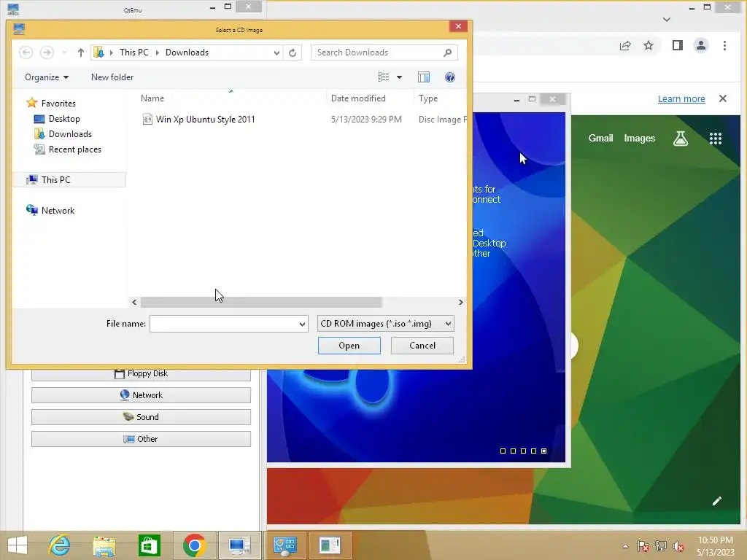
Task: Open File Explorer from taskbar
Action: [x=104, y=545]
